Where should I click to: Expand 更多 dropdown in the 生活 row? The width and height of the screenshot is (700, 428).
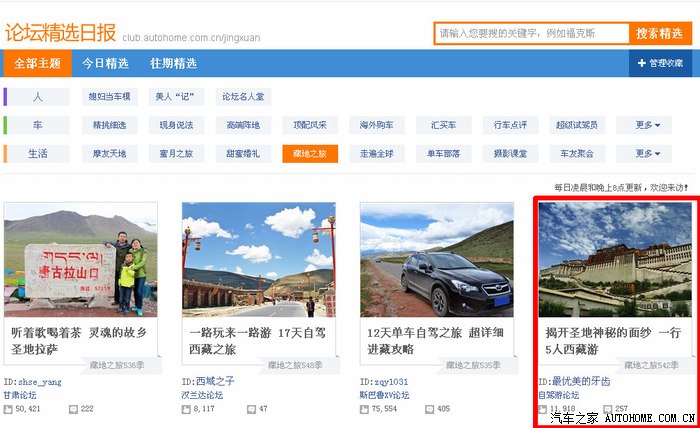647,154
